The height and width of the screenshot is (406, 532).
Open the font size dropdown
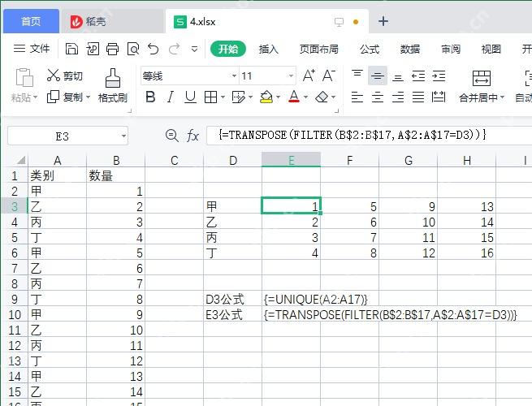[291, 76]
